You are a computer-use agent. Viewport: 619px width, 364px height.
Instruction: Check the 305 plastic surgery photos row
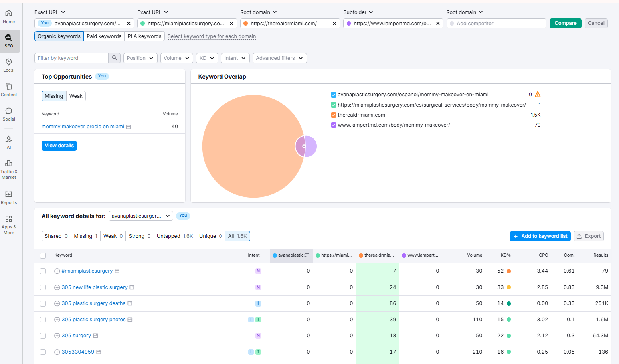tap(43, 320)
